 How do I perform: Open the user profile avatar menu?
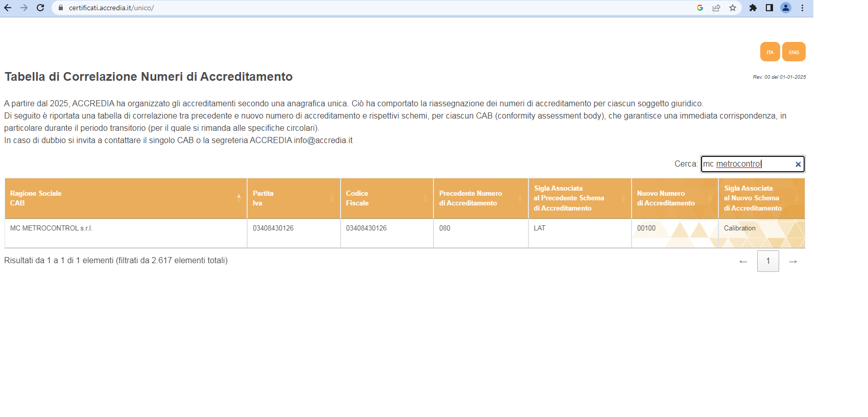pos(786,8)
